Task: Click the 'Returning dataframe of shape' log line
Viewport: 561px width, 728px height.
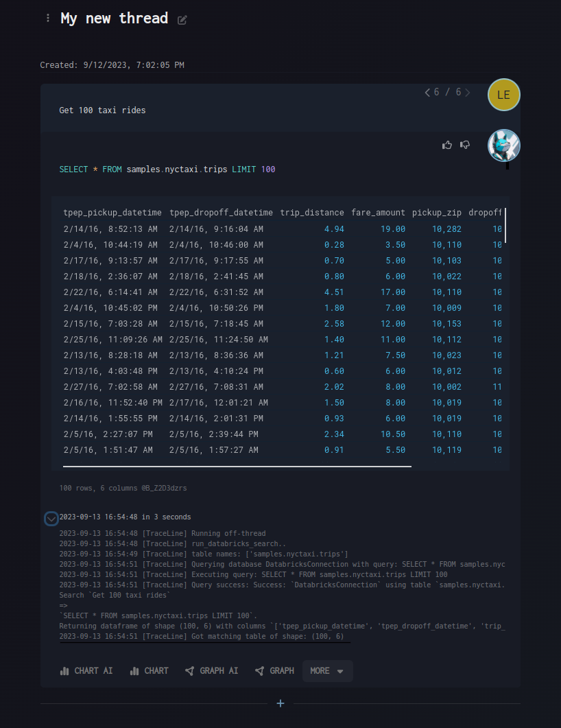Action: [282, 626]
